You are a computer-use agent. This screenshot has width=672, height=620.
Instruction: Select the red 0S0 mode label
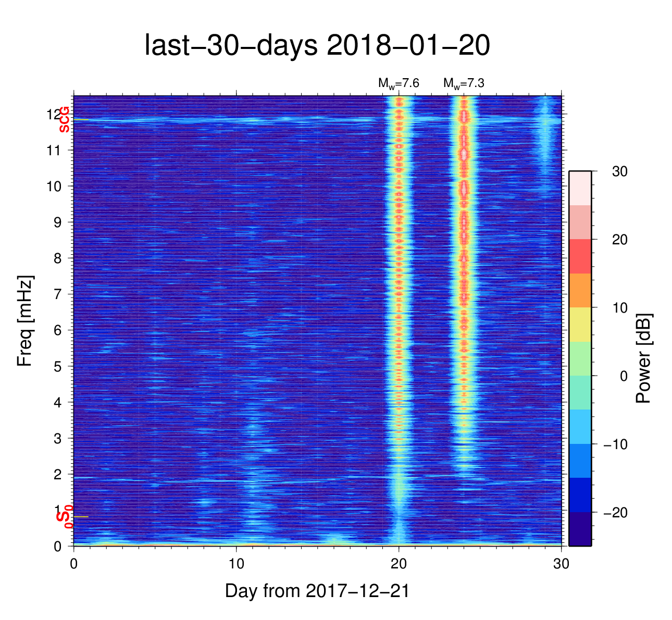pos(65,516)
